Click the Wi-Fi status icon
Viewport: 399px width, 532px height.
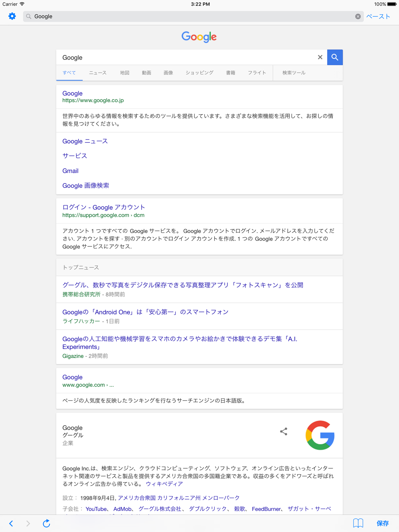pos(22,4)
